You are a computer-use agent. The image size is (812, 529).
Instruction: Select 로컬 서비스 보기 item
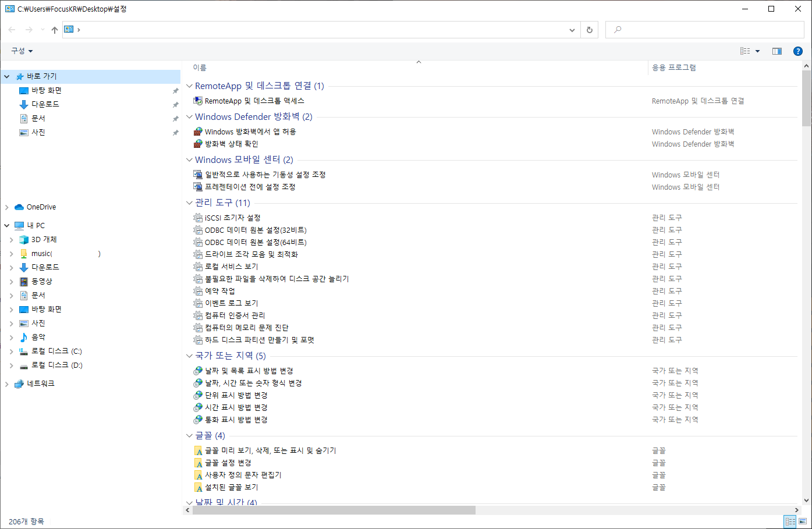pos(232,267)
